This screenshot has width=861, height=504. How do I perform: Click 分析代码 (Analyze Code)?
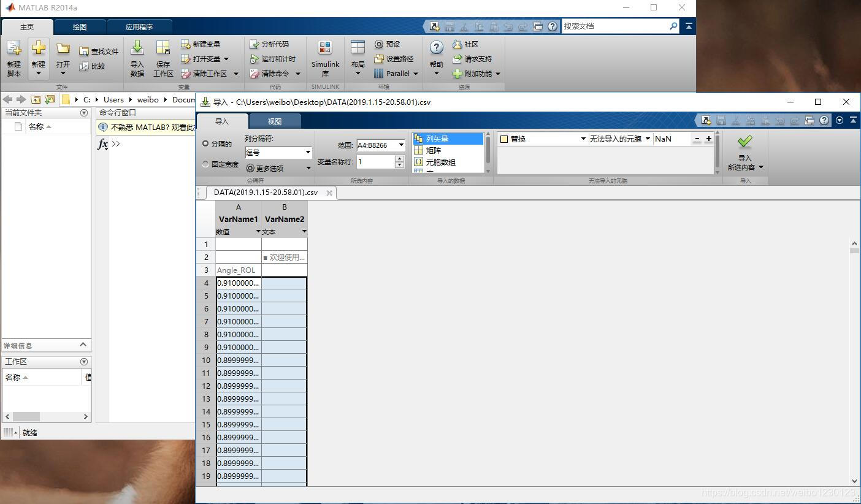pyautogui.click(x=269, y=44)
